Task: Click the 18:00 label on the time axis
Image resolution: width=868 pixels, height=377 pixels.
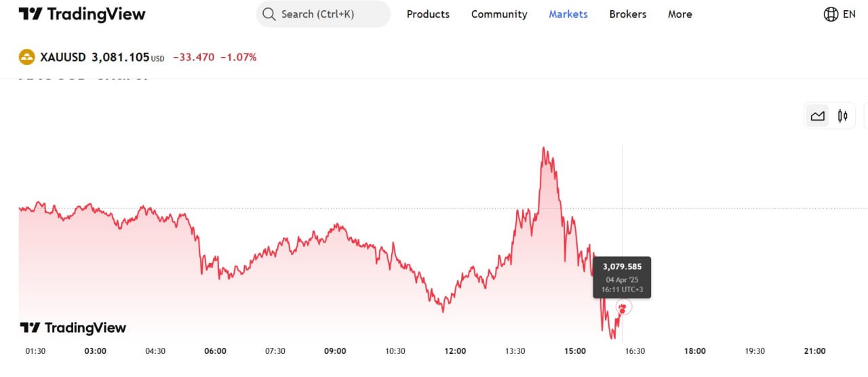Action: 695,351
